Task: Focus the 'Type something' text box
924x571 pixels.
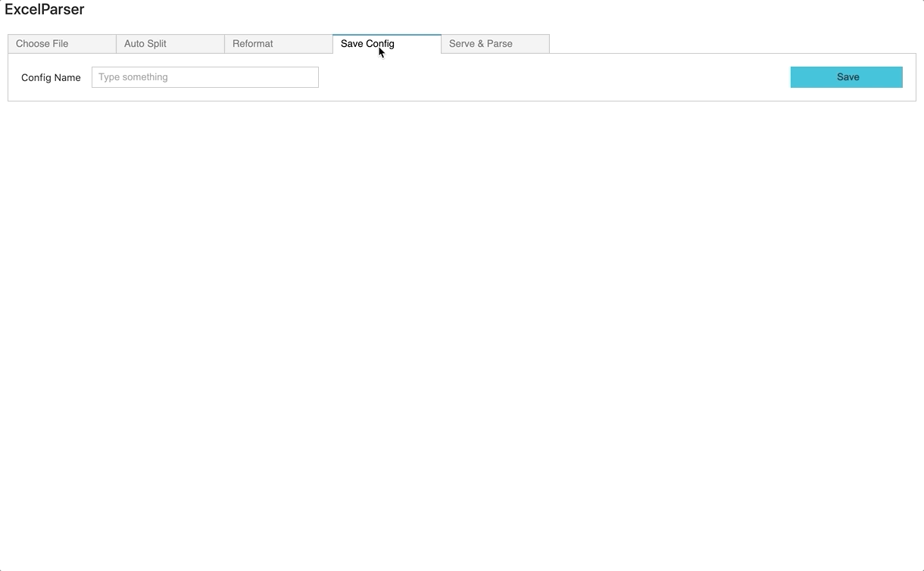Action: pyautogui.click(x=204, y=76)
